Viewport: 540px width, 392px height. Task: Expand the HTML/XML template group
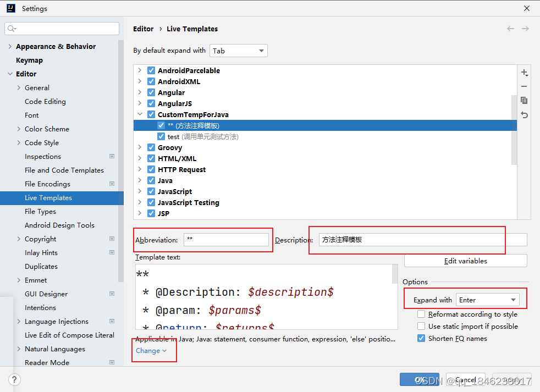[x=140, y=158]
